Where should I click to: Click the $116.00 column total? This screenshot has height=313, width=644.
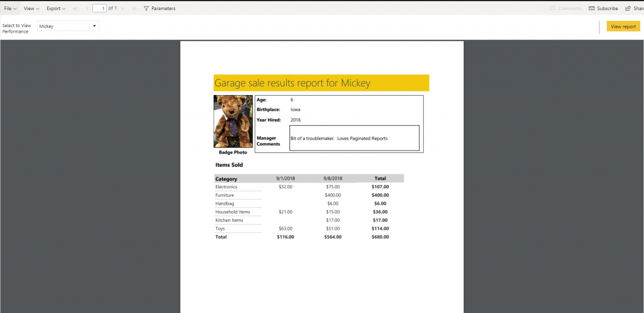[286, 237]
